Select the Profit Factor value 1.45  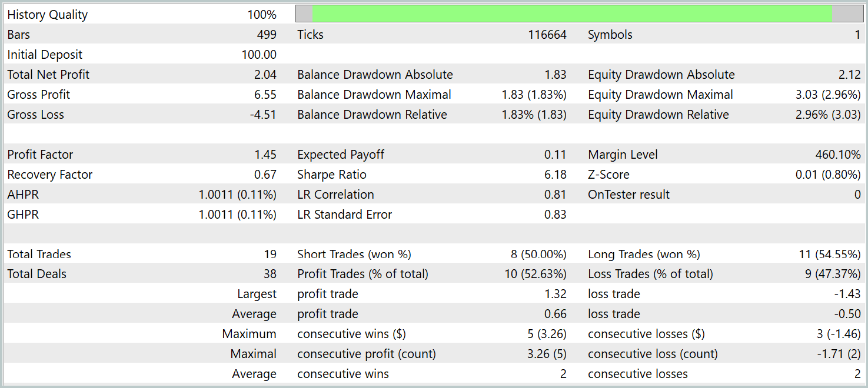click(x=266, y=155)
